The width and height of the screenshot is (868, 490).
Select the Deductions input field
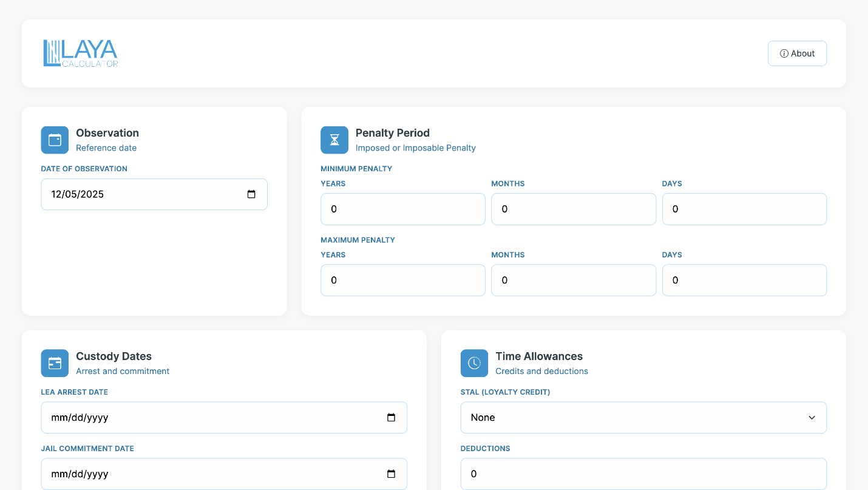click(x=643, y=474)
